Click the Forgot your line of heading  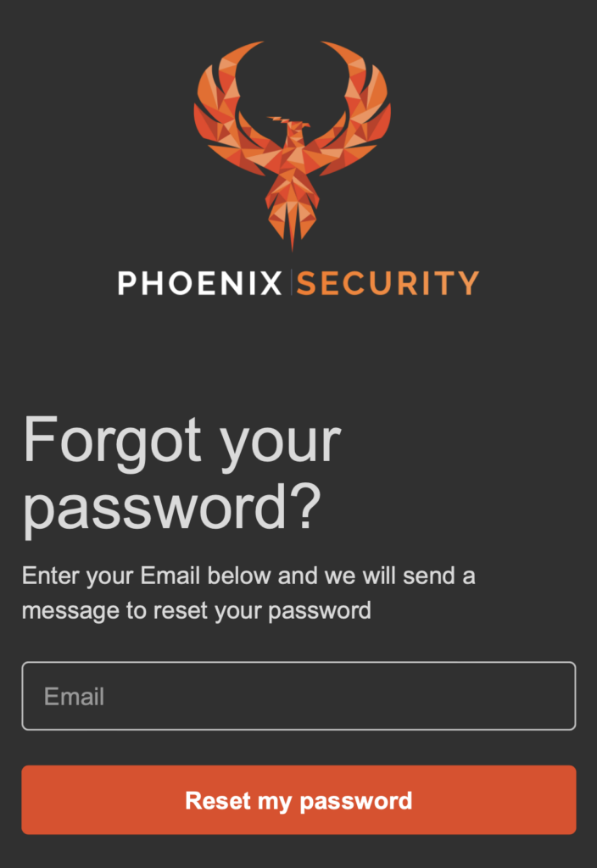tap(181, 442)
